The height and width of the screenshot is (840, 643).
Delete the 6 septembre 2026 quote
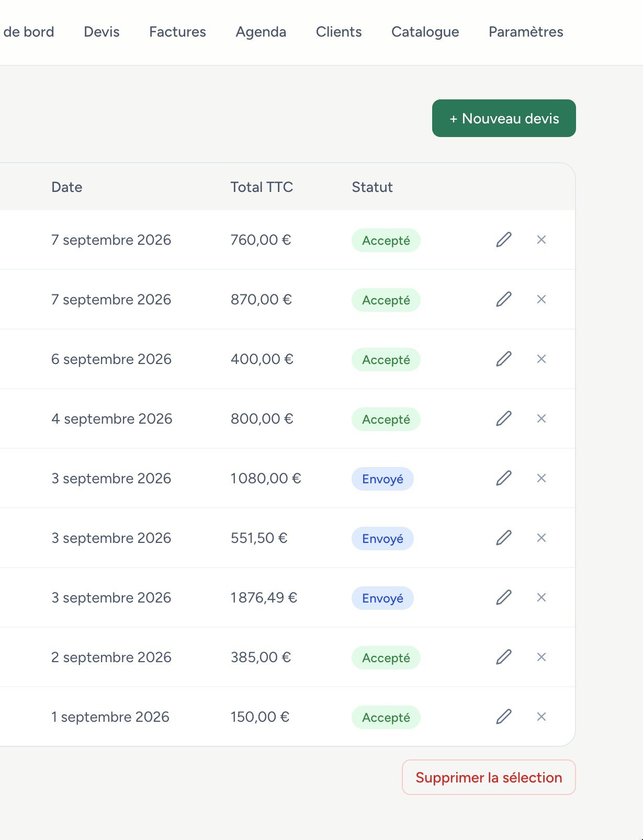542,359
